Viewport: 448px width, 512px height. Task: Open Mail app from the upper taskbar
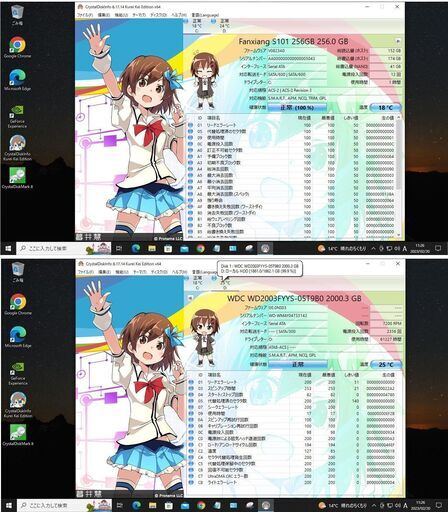click(184, 248)
